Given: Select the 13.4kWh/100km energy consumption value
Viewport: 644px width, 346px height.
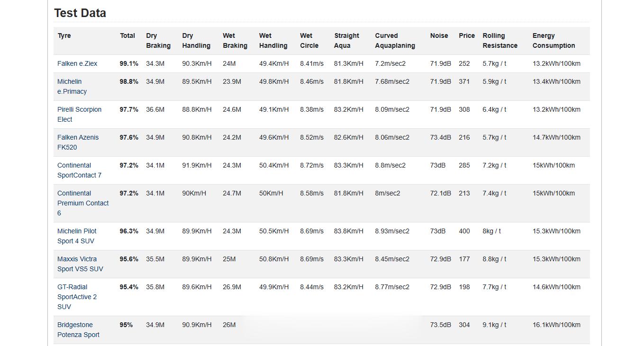Looking at the screenshot, I should 556,81.
